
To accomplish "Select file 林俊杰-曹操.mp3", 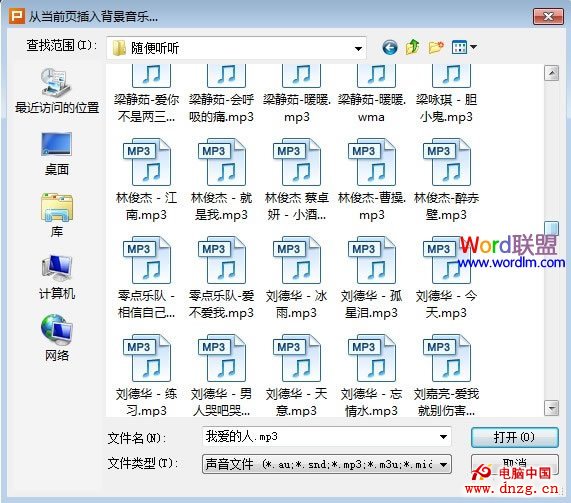I will click(x=371, y=180).
